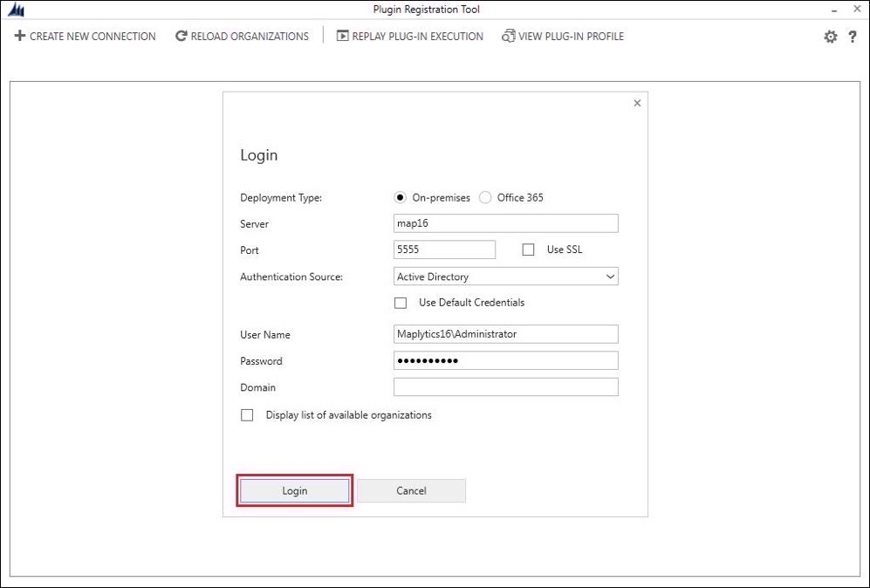Click the "Login" dialog heading

258,155
